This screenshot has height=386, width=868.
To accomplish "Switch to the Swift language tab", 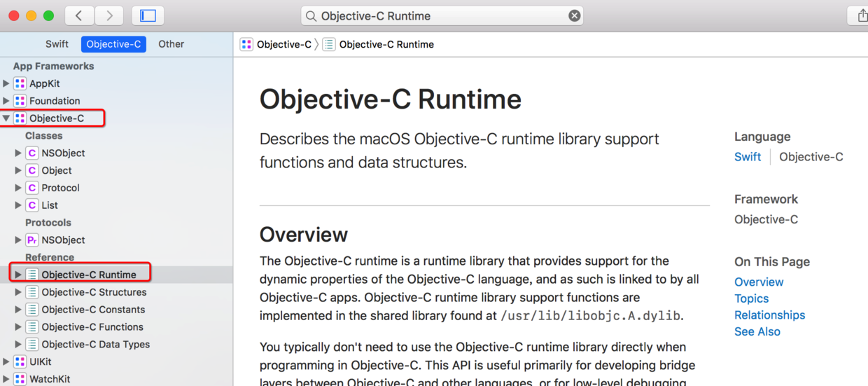I will [57, 44].
